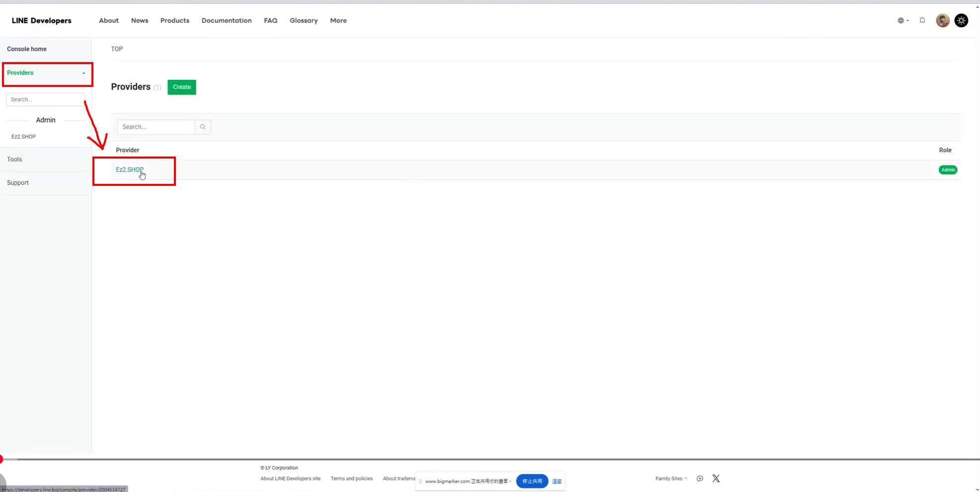Image resolution: width=980 pixels, height=492 pixels.
Task: Click the sidebar provider search field
Action: point(45,99)
